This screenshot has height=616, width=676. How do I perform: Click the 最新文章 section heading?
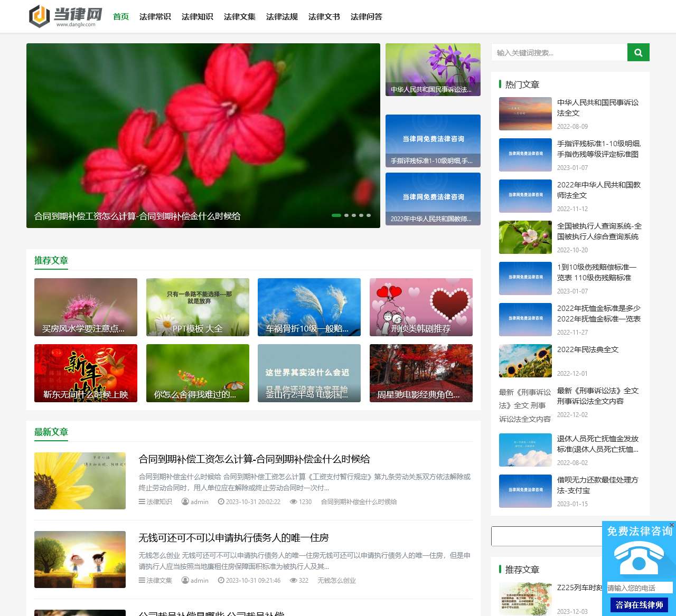point(51,432)
